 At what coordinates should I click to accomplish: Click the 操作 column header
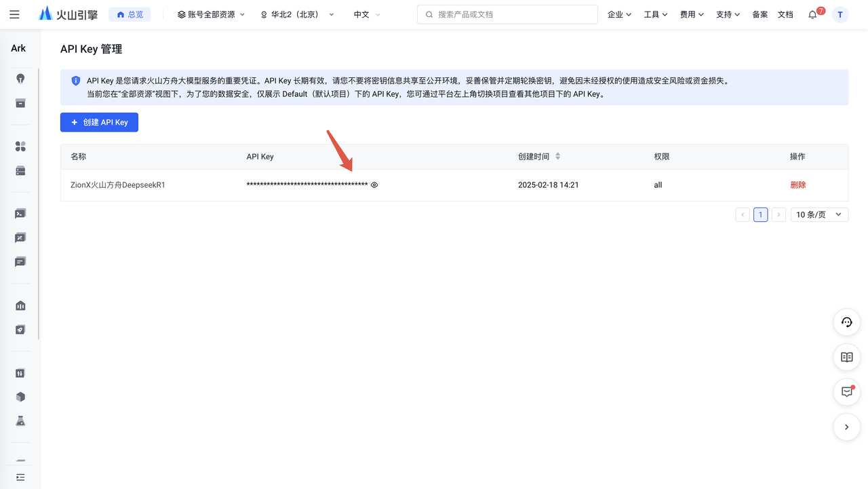click(x=797, y=157)
